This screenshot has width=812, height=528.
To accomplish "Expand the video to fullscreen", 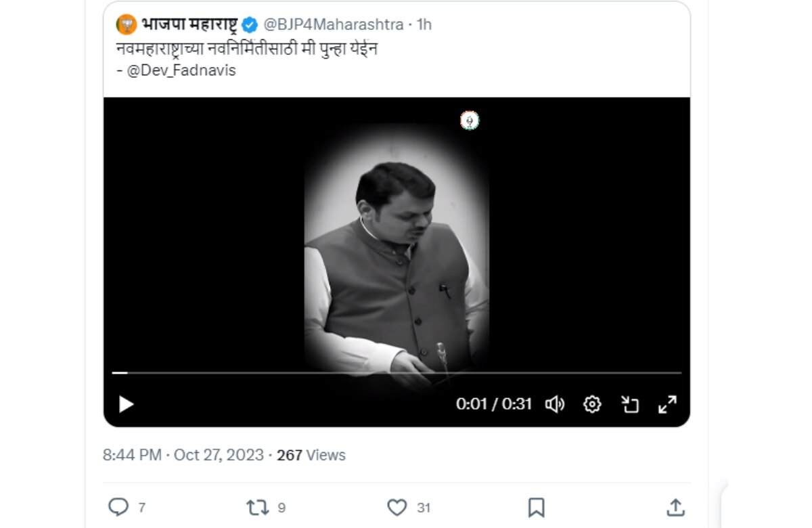I will (668, 404).
